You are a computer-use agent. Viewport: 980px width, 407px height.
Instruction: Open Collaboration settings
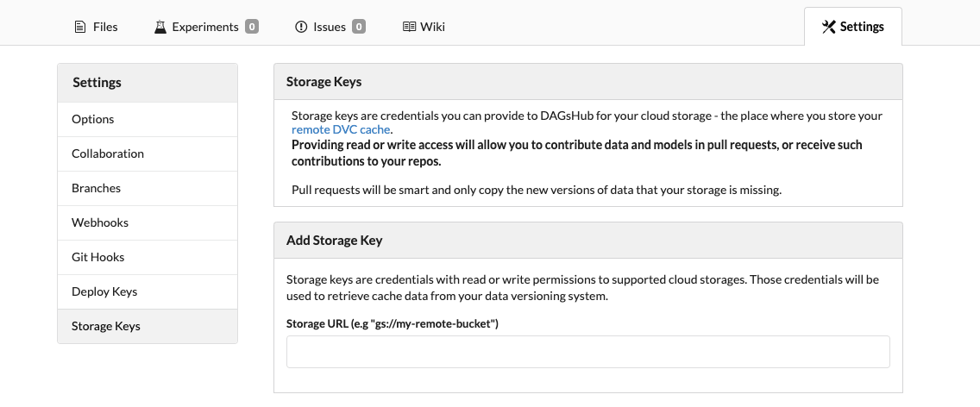click(x=108, y=153)
